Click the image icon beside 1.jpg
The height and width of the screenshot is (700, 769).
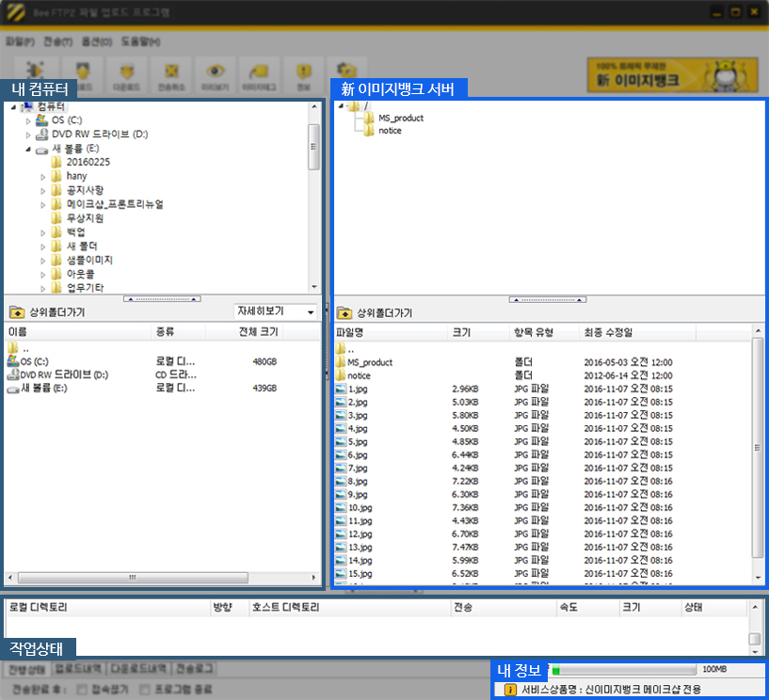[341, 390]
